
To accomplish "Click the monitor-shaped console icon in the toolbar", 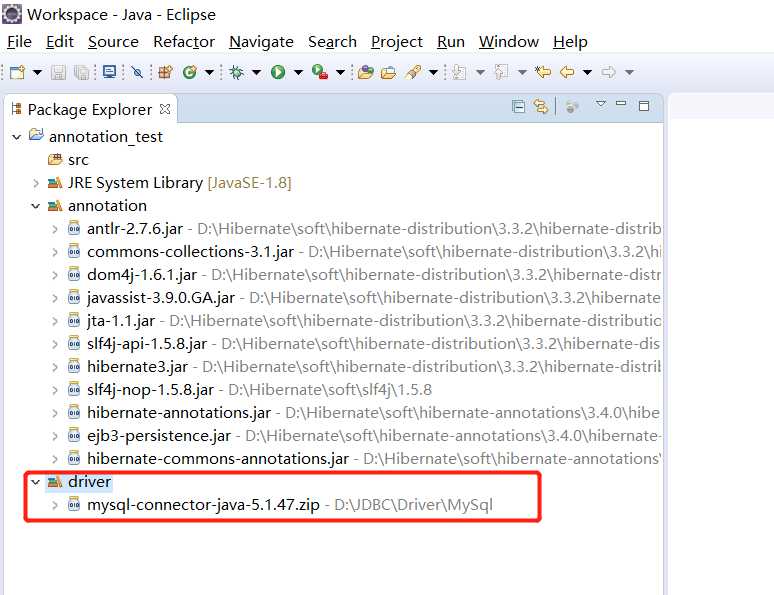I will [109, 72].
